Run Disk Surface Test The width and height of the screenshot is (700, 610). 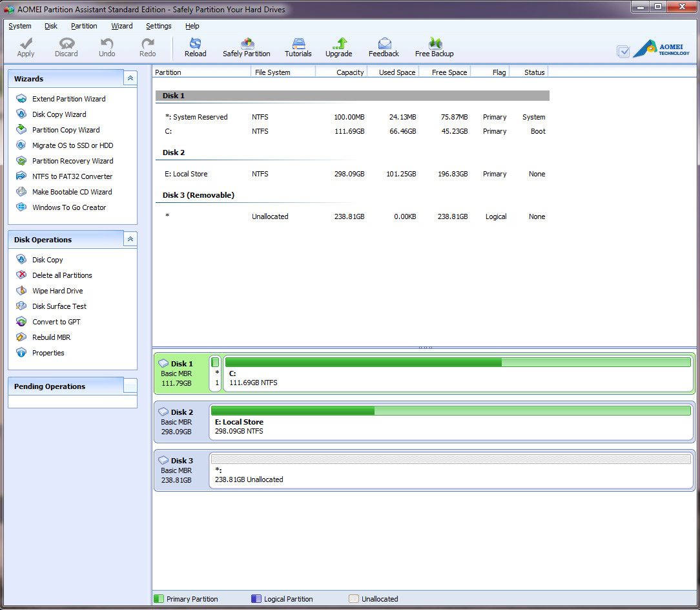tap(59, 306)
